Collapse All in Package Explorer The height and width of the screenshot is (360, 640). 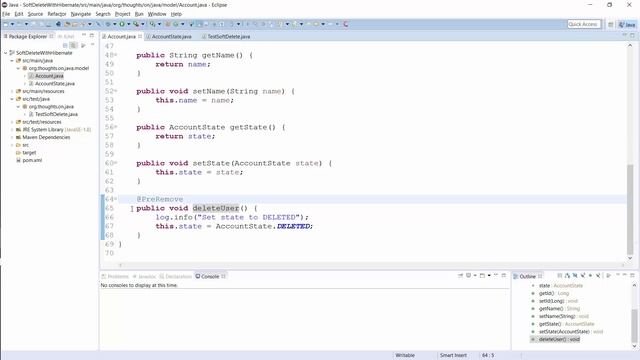pos(65,45)
